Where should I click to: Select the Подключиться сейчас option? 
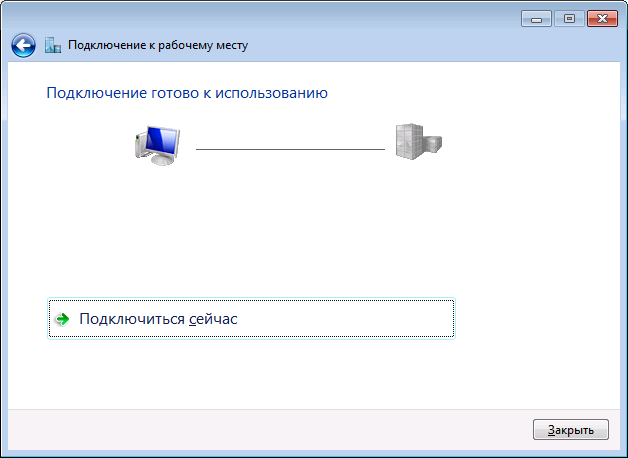pos(251,319)
